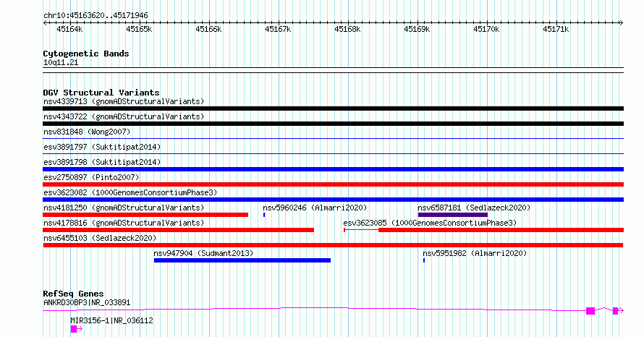Open nsv6587181 (Sedlazeck2020) label

474,208
